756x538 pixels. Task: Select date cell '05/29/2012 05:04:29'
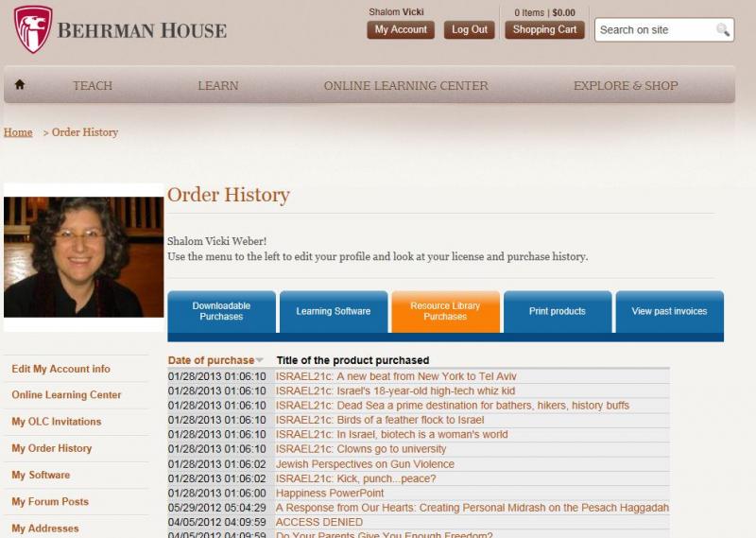click(217, 508)
